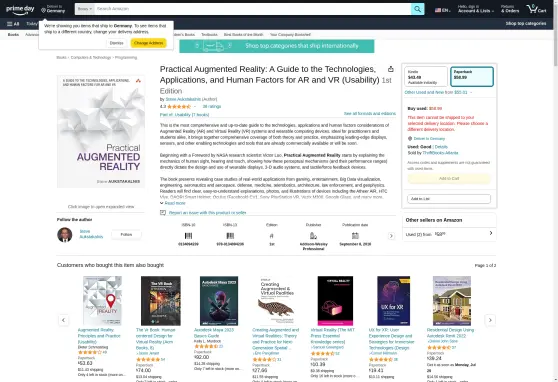Show next items in also-bought carousel
558x382 pixels.
490,320
